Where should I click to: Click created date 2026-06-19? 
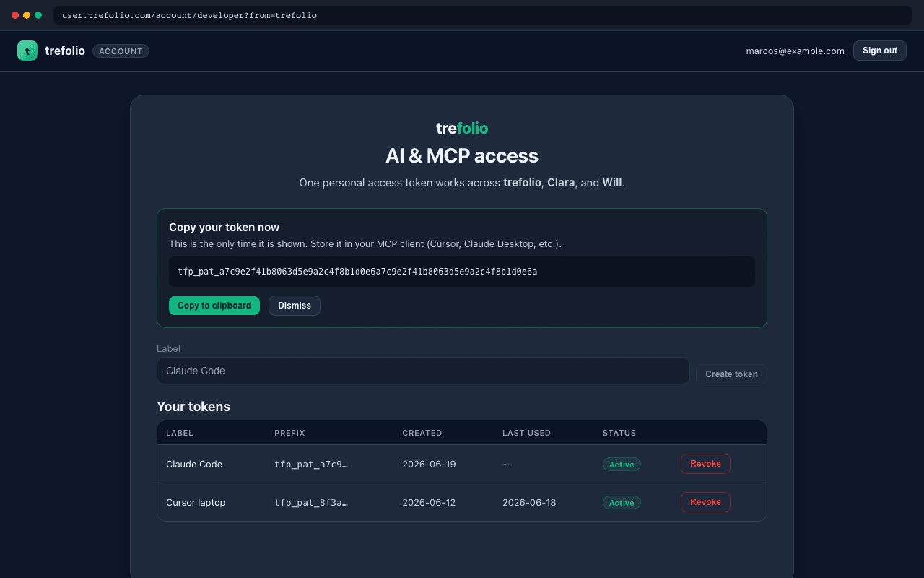[x=429, y=464]
